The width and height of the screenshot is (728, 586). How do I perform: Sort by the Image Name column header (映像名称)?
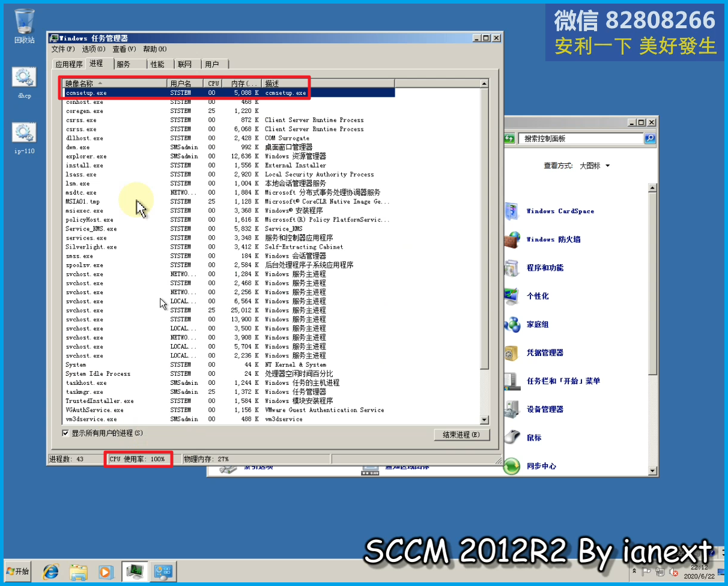[x=114, y=83]
